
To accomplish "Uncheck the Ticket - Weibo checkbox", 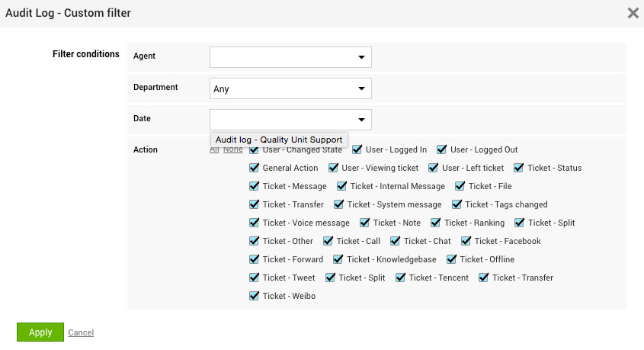I will coord(255,296).
